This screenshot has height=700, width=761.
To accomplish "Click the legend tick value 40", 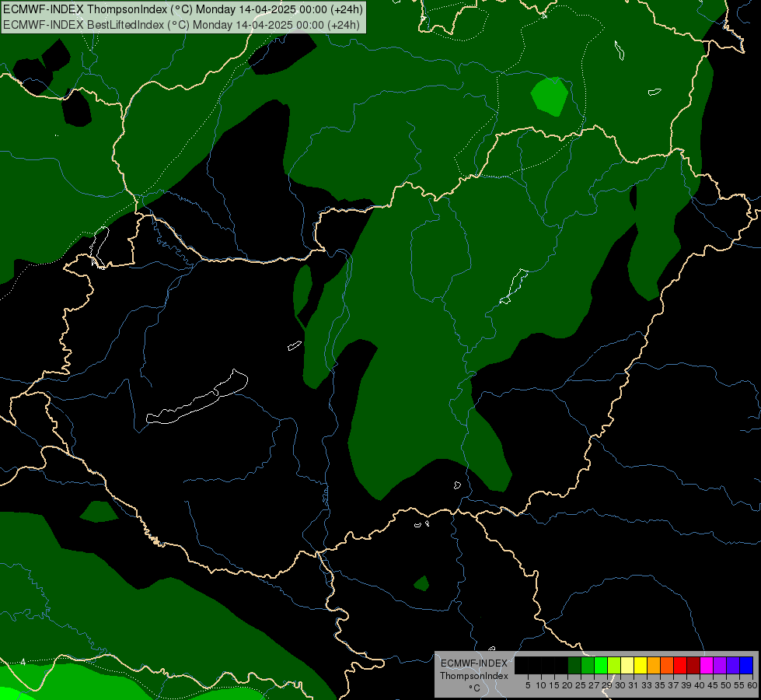I will [x=700, y=685].
